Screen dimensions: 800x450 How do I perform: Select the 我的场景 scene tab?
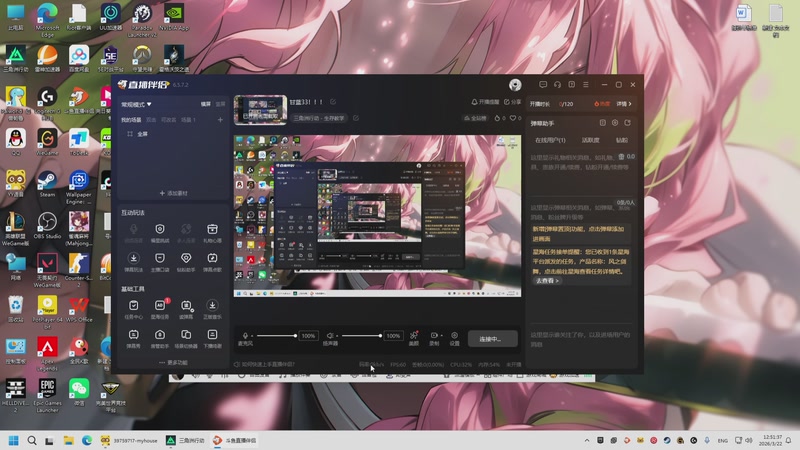pos(131,120)
